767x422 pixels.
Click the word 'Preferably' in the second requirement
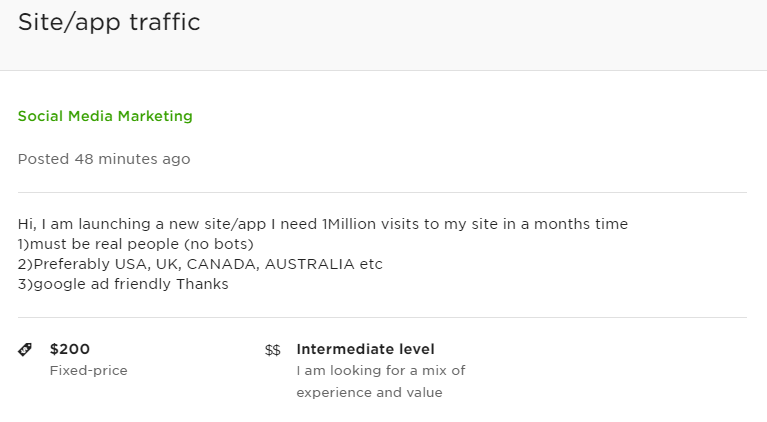(x=67, y=264)
